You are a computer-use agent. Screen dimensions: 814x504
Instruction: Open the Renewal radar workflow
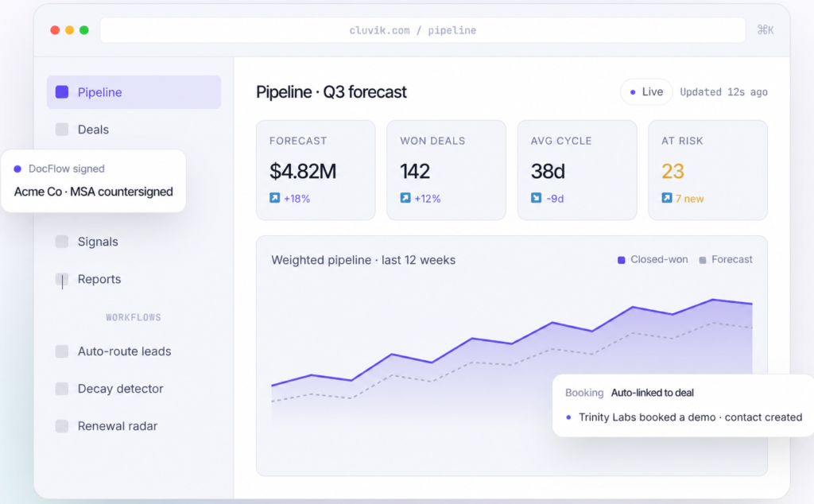pos(134,426)
